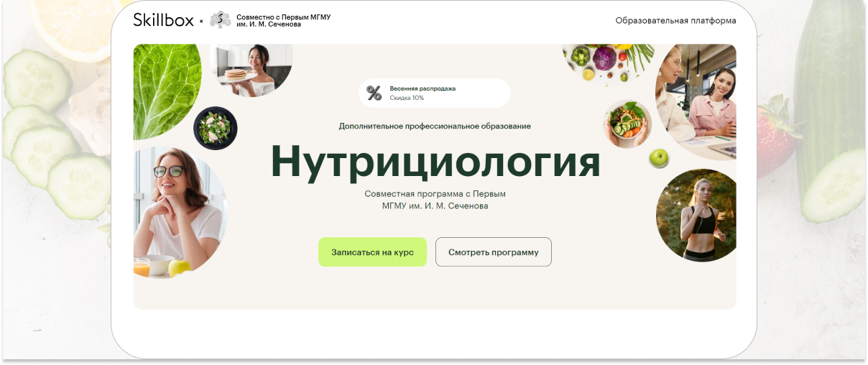Click 'Записаться на курс' green button
The height and width of the screenshot is (365, 868).
372,252
